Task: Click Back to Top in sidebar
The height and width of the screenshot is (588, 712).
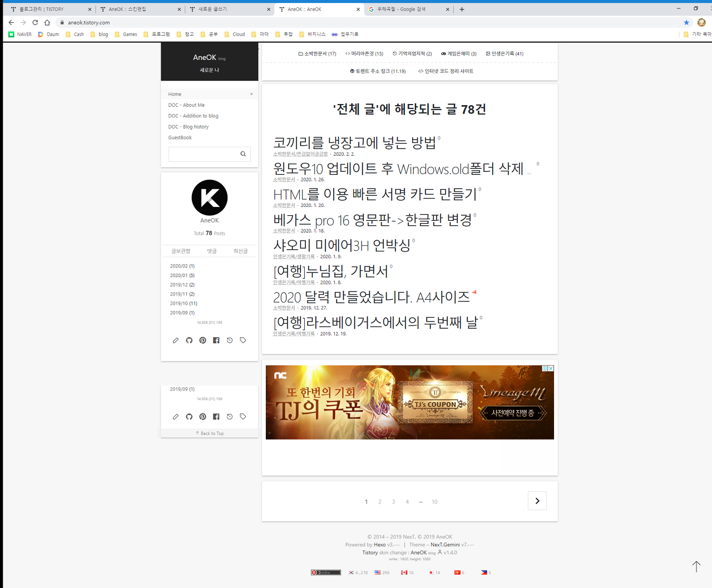Action: coord(210,433)
